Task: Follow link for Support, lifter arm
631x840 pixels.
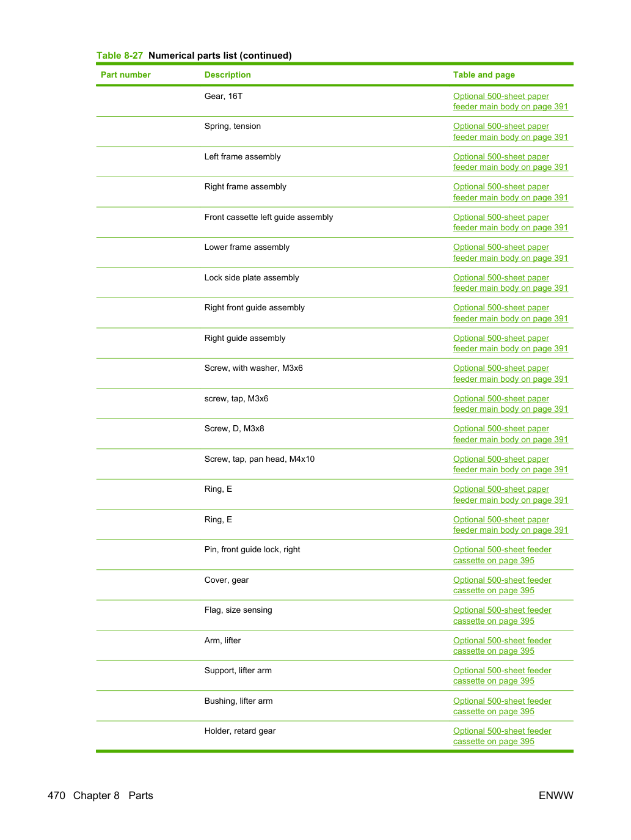Action: (502, 676)
